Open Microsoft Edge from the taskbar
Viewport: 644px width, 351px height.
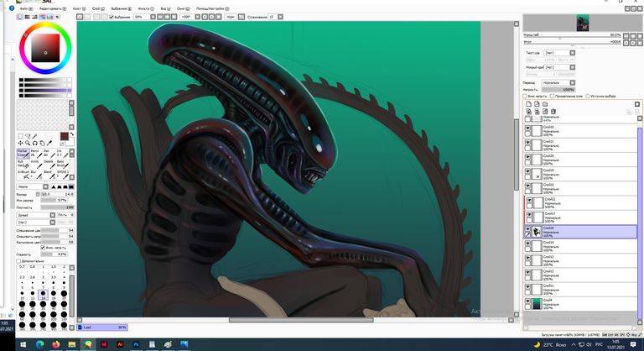40,344
